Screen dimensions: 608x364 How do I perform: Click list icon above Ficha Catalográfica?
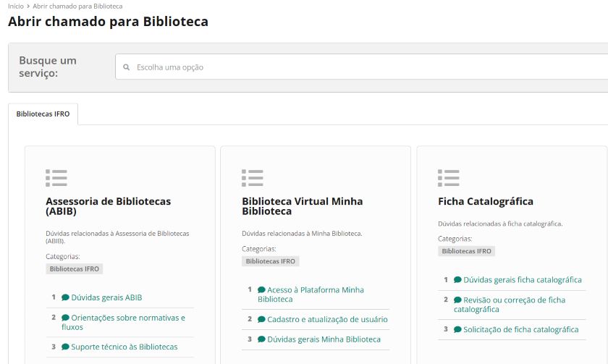(x=449, y=178)
